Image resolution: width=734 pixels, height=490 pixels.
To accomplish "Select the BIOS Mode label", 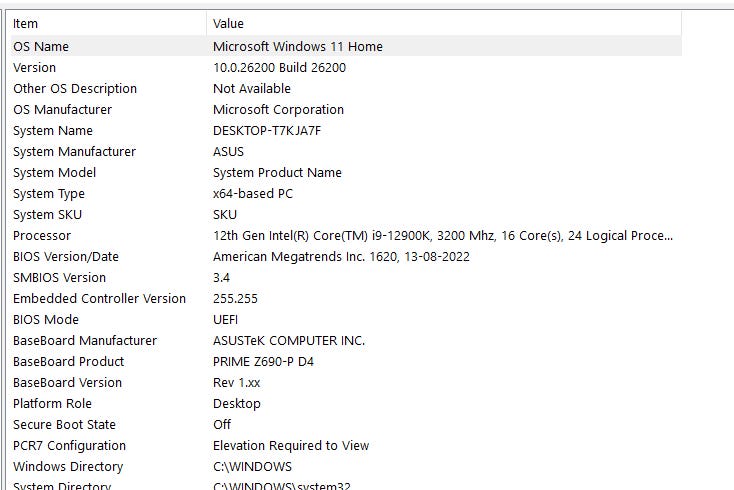I will [x=46, y=320].
